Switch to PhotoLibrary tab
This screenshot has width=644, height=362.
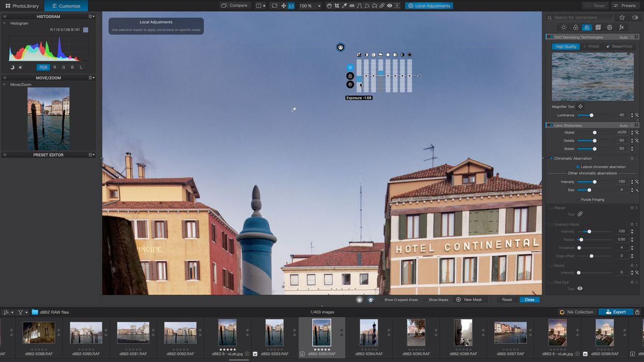tap(22, 6)
